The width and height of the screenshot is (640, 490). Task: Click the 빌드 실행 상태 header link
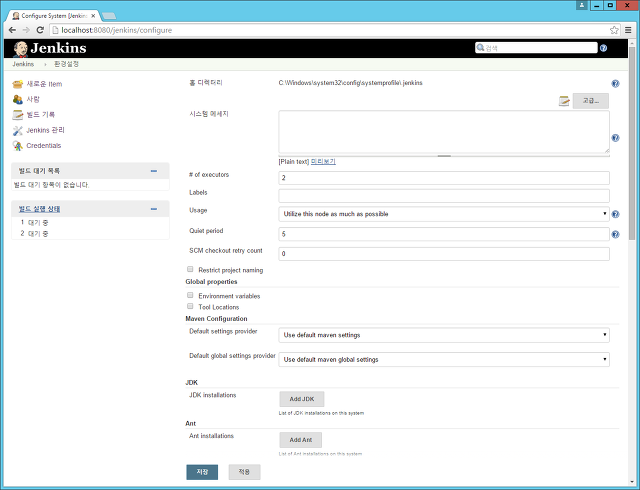(x=39, y=209)
